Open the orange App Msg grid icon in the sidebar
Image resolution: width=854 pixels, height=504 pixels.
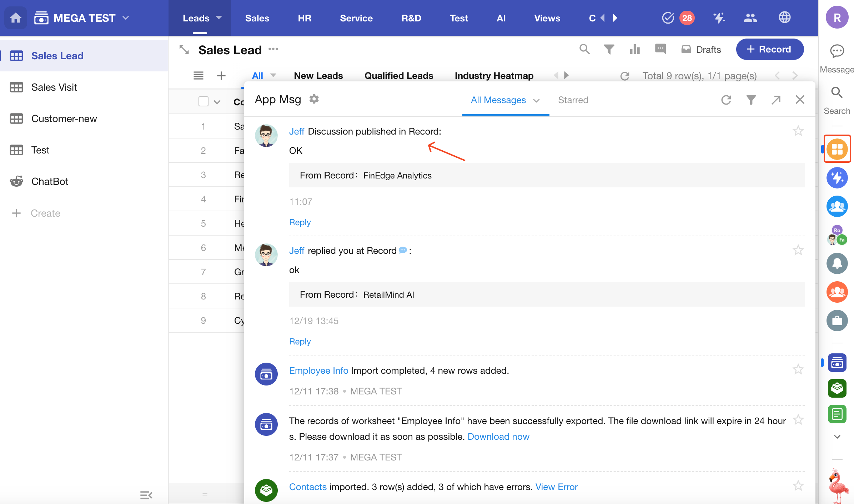[x=837, y=149]
